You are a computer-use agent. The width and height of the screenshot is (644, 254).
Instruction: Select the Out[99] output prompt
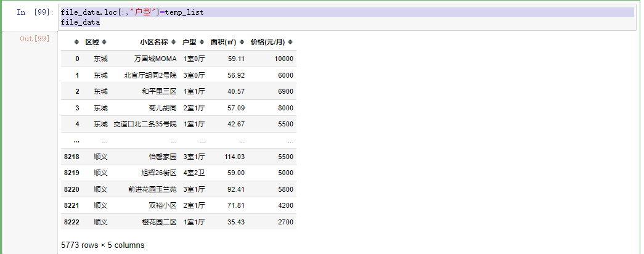click(x=37, y=39)
